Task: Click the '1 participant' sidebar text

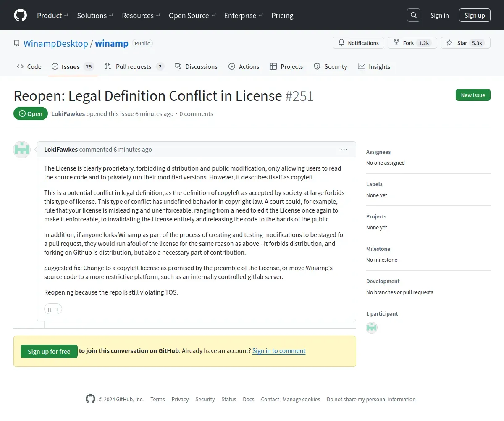Action: point(382,314)
